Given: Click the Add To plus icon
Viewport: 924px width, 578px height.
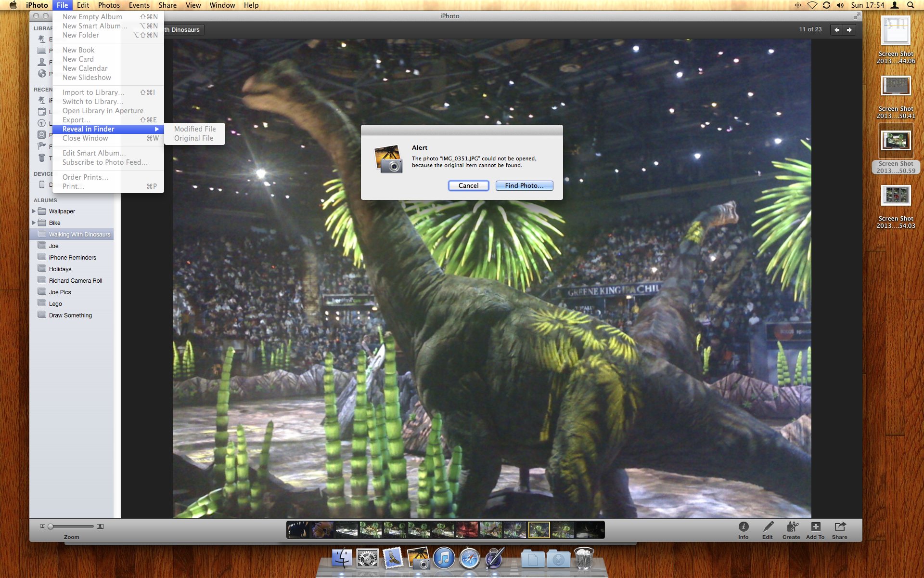Looking at the screenshot, I should [815, 526].
